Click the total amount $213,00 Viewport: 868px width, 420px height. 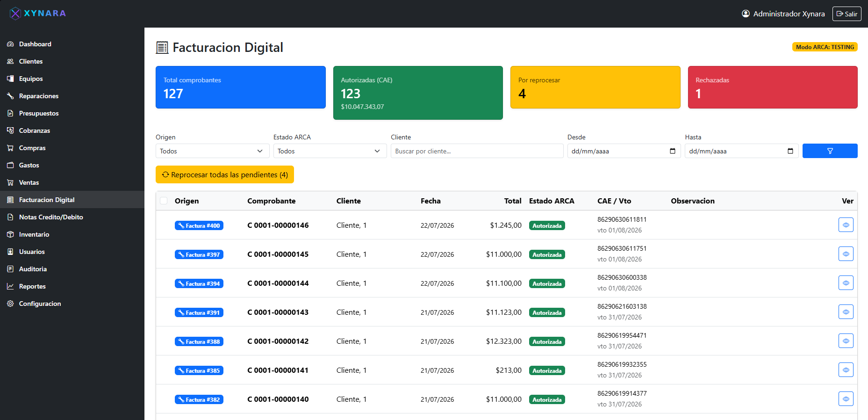[509, 370]
